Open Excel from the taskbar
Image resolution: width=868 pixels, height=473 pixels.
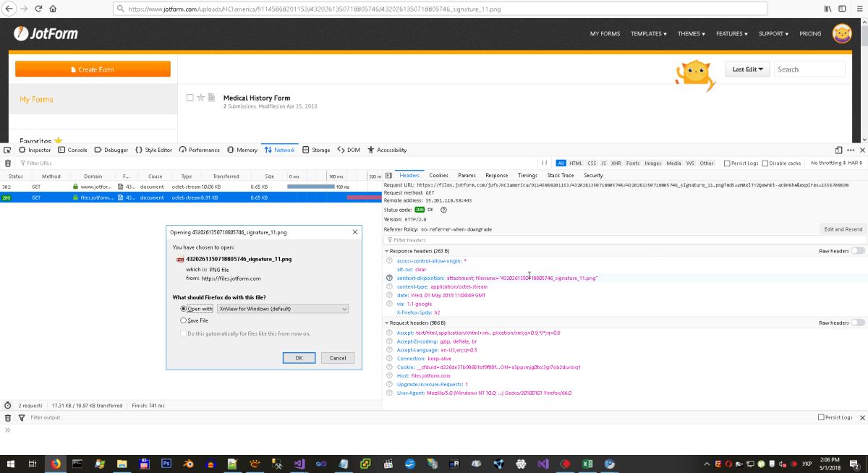[587, 464]
